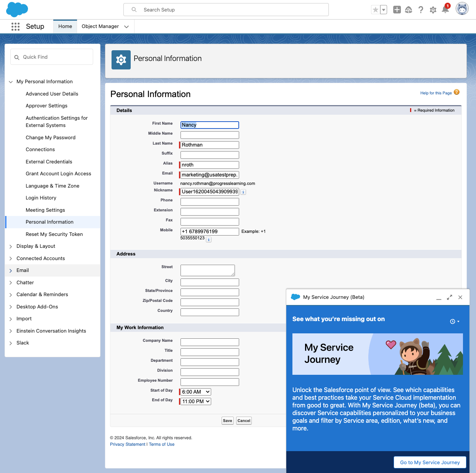The image size is (476, 473).
Task: Expand Display & Layout section
Action: pos(11,246)
